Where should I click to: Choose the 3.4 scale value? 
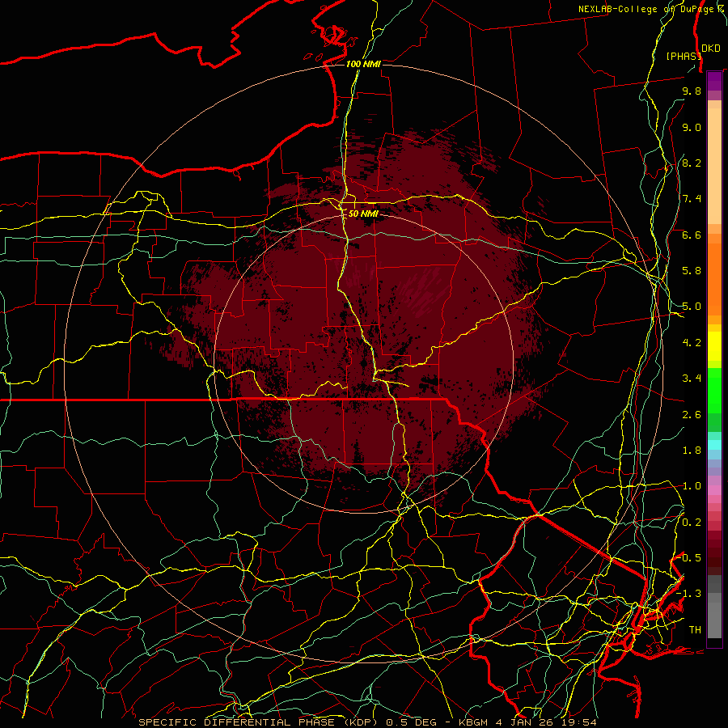point(692,379)
